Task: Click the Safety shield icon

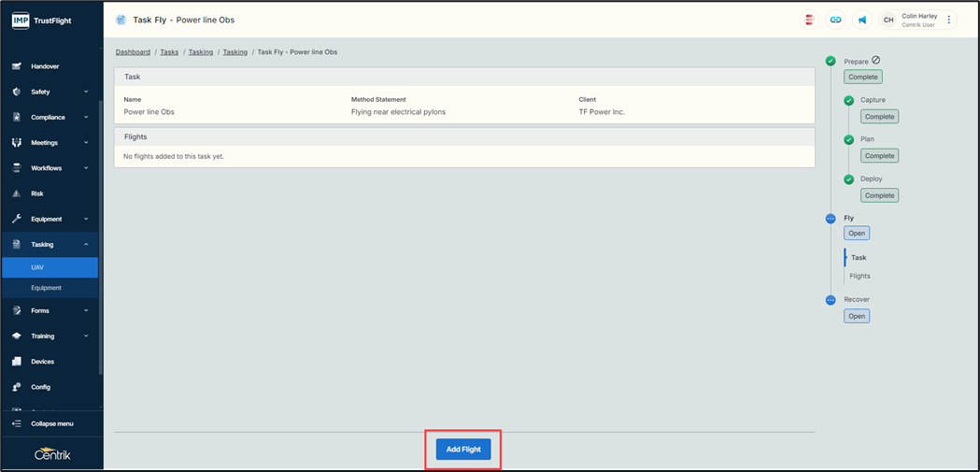Action: pos(17,92)
